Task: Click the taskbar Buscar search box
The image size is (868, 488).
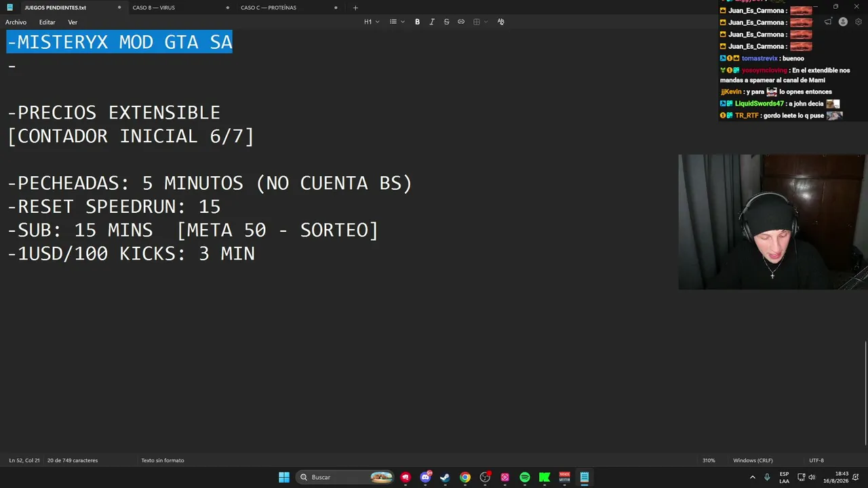Action: pos(346,477)
